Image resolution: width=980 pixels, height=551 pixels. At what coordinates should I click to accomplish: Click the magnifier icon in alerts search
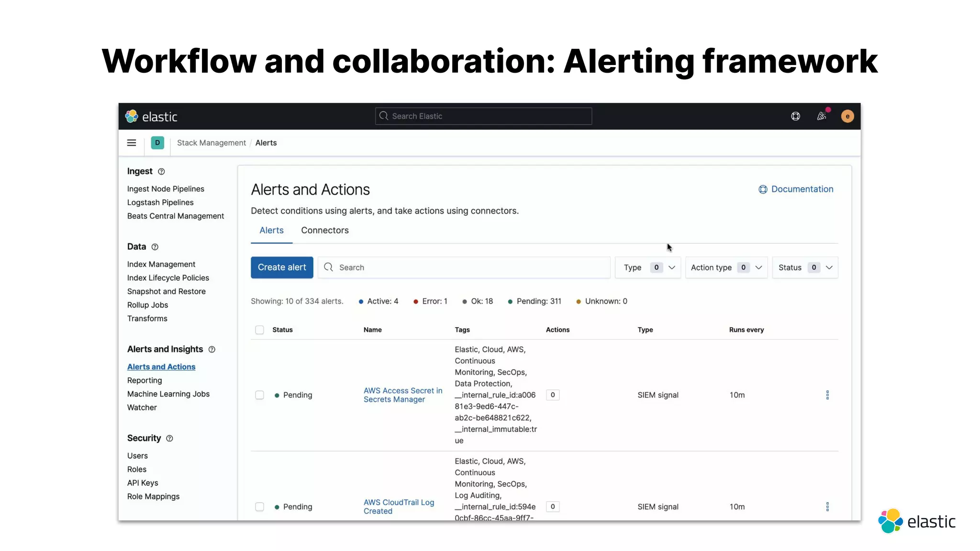(x=328, y=267)
